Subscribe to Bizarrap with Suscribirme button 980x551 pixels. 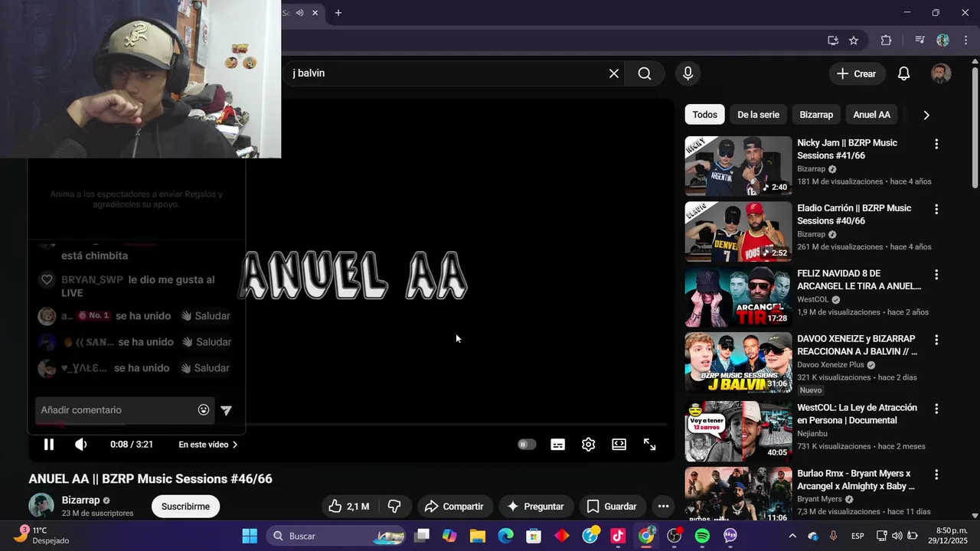[x=185, y=507]
